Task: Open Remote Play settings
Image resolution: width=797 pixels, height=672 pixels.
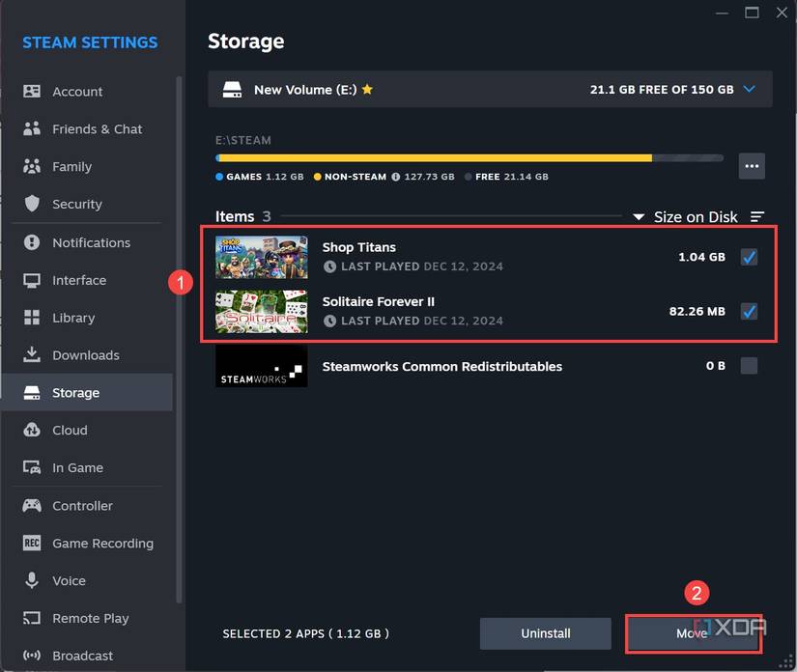Action: (x=87, y=618)
